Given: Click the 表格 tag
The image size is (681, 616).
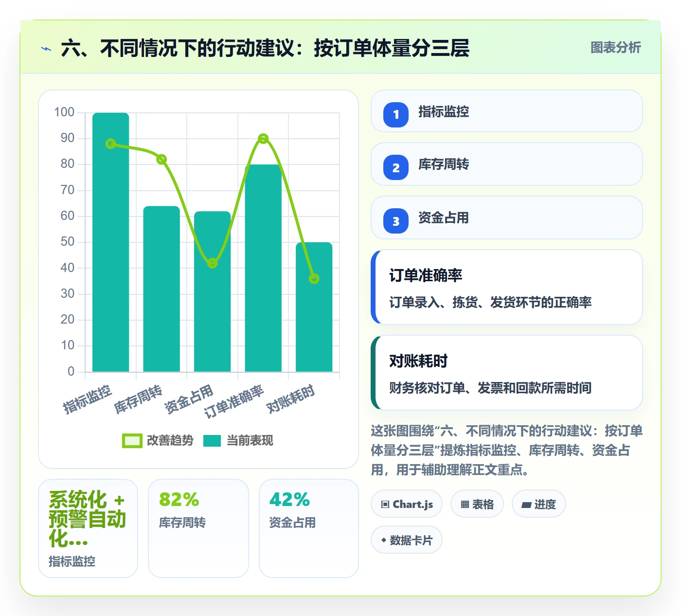Looking at the screenshot, I should click(477, 504).
